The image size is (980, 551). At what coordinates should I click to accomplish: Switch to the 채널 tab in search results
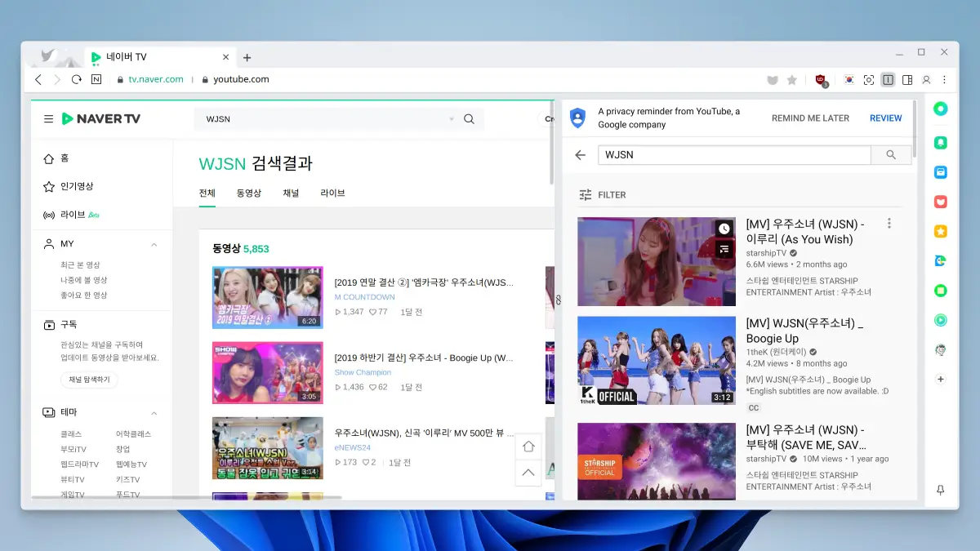pos(290,193)
